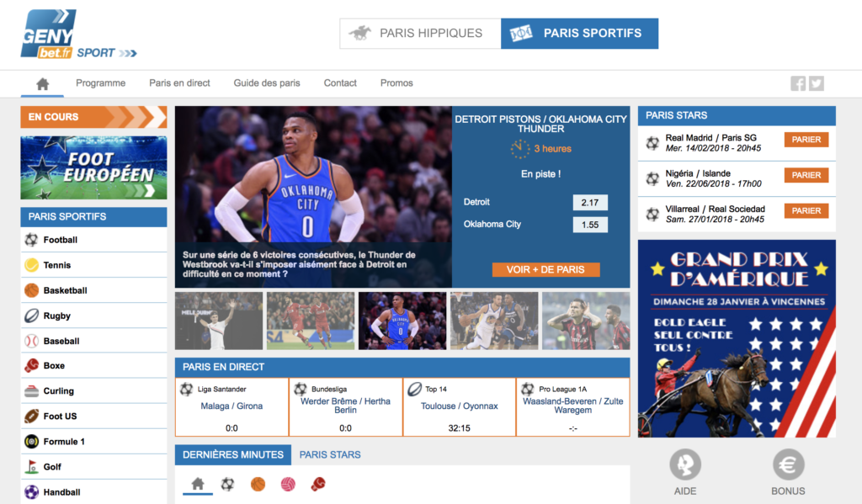Viewport: 862px width, 504px height.
Task: Select the red-kit football carousel thumbnail
Action: click(311, 321)
